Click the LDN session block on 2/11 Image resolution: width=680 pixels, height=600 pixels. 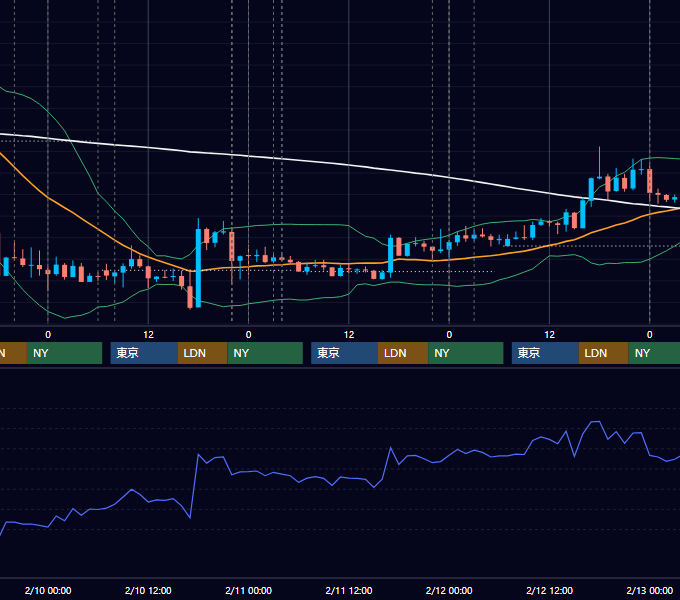pyautogui.click(x=403, y=353)
